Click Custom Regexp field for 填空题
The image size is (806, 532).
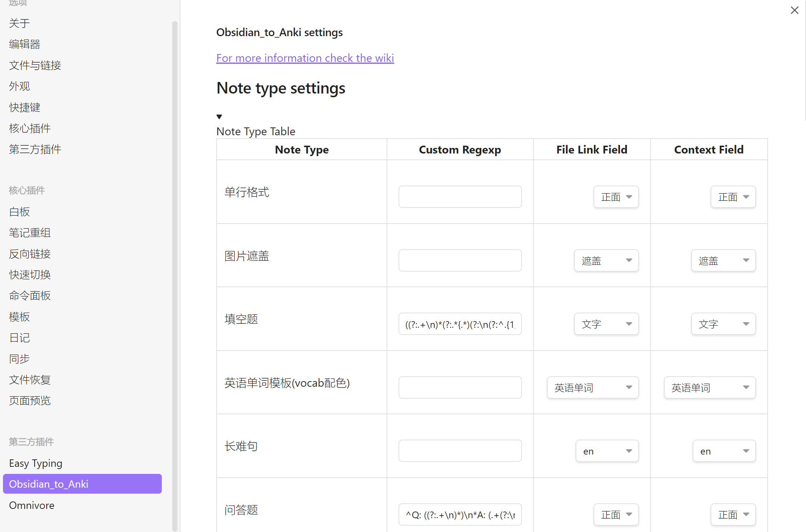click(x=460, y=324)
